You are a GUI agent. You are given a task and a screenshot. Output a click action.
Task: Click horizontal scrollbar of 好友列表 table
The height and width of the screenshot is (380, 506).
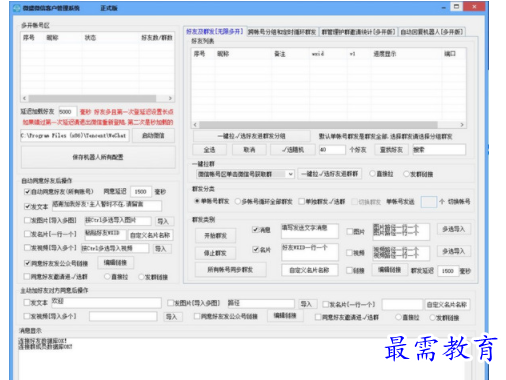(318, 125)
